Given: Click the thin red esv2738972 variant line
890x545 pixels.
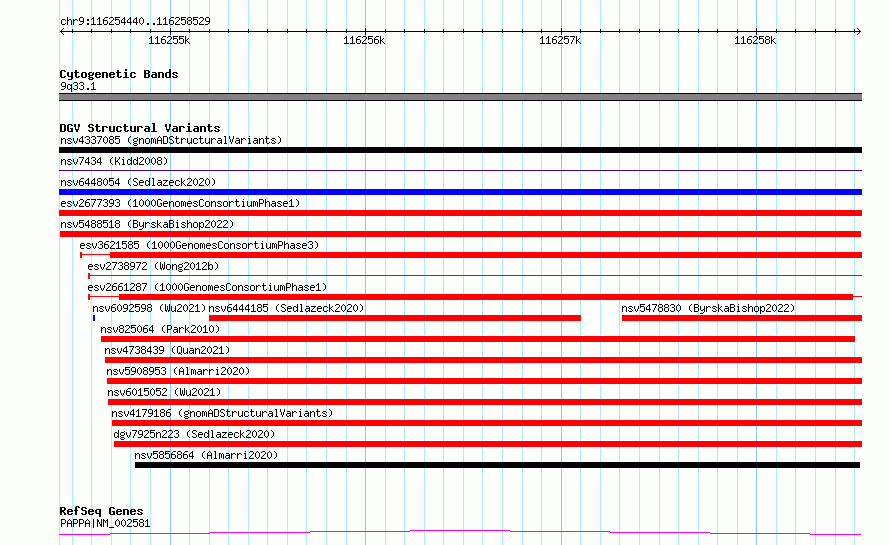Looking at the screenshot, I should click(475, 276).
